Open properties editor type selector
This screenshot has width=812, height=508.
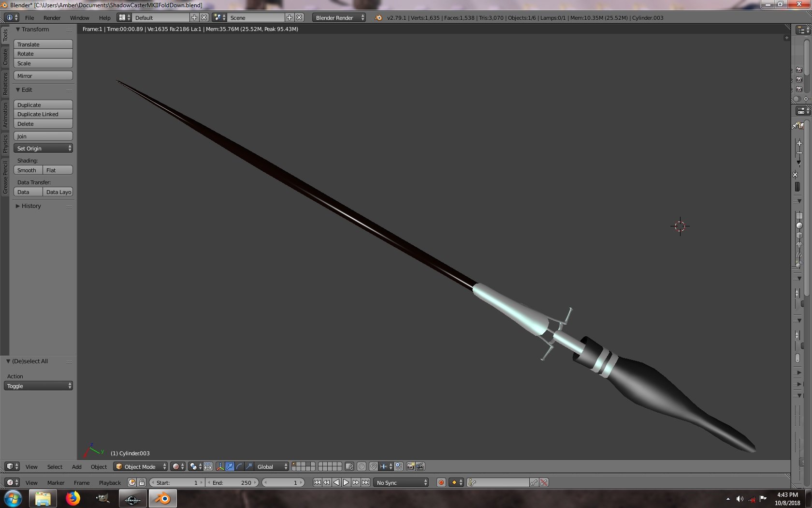803,111
